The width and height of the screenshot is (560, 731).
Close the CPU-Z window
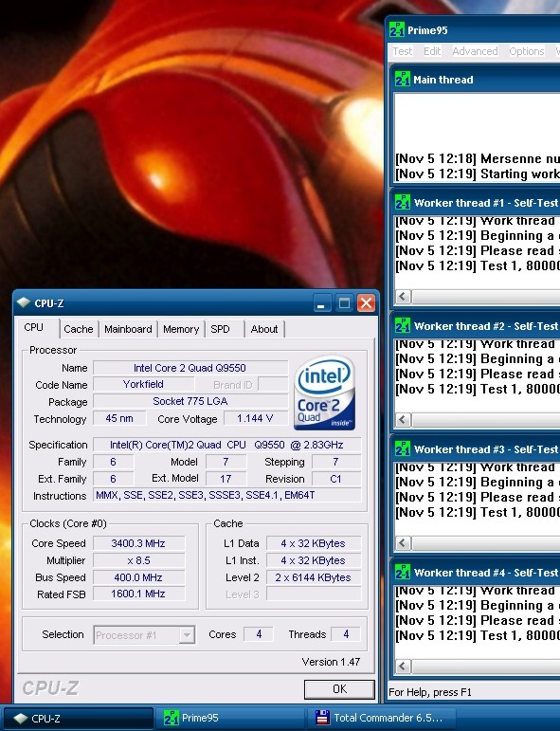point(366,303)
